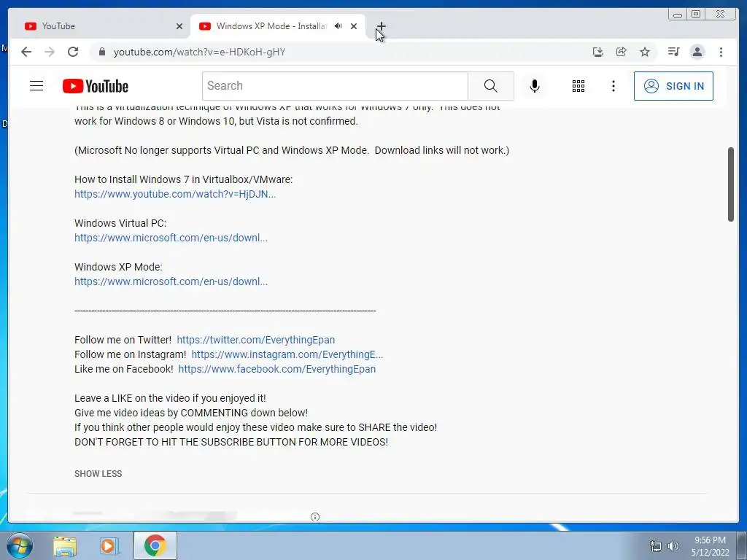
Task: Restore the Chrome window size
Action: 695,15
